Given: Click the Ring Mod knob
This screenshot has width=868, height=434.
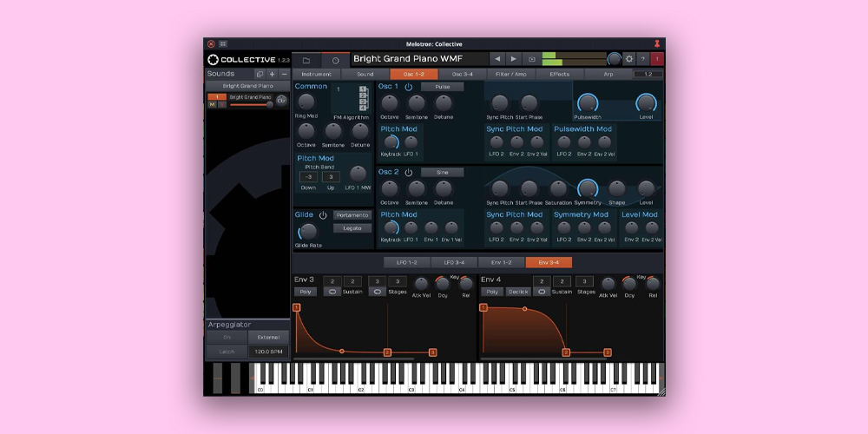Looking at the screenshot, I should (x=306, y=102).
